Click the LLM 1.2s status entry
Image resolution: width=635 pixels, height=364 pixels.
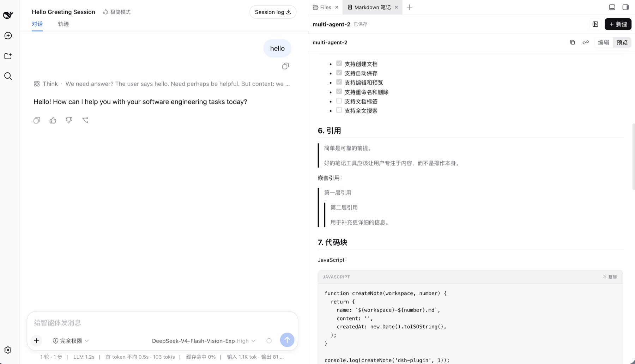84,357
